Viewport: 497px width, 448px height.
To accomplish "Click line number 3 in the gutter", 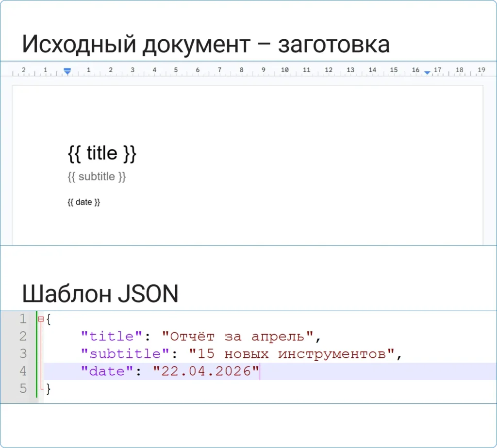I will [x=23, y=353].
